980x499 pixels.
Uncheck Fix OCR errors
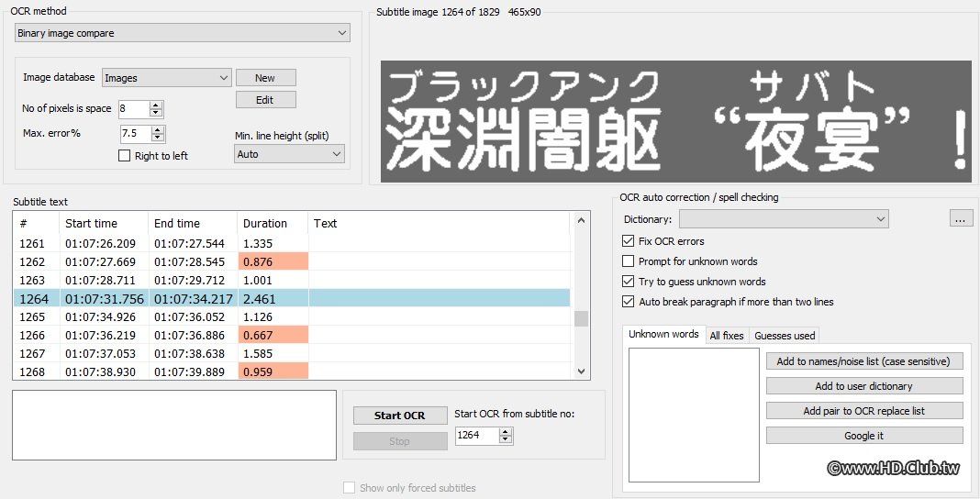pos(629,241)
